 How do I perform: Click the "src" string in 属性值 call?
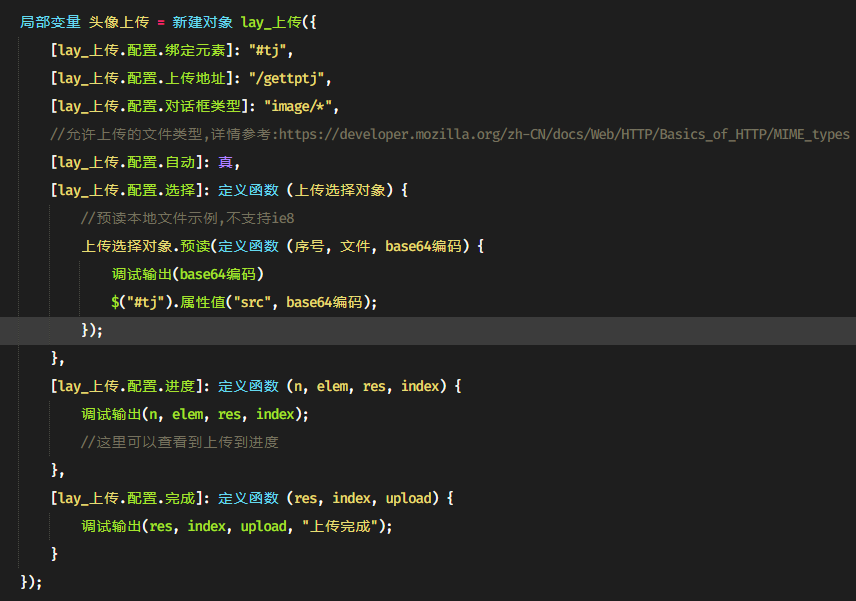[252, 302]
